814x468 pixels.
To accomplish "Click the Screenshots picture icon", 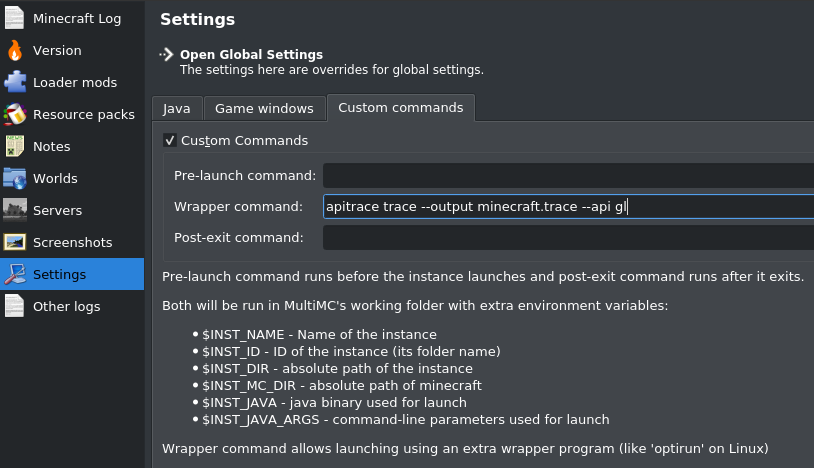I will pos(15,242).
